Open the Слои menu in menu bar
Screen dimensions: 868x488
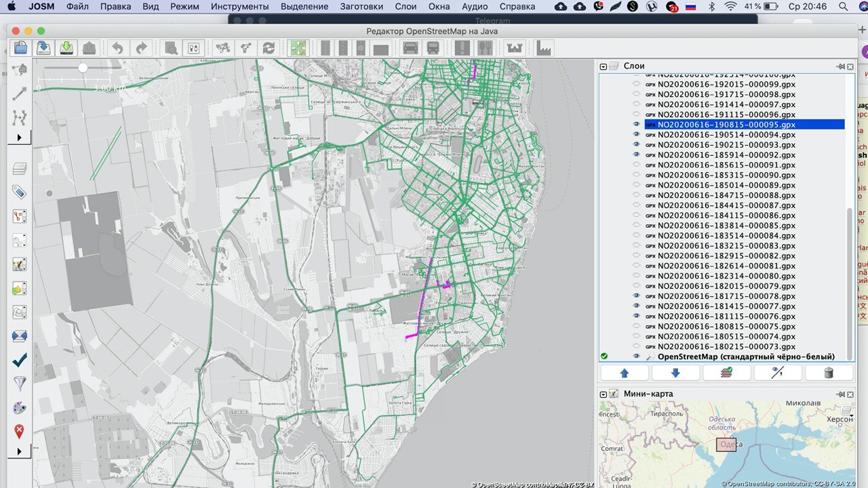(x=406, y=6)
